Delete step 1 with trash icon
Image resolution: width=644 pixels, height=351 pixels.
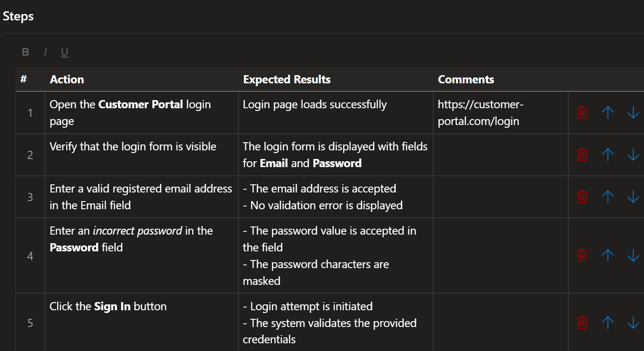[x=582, y=112]
